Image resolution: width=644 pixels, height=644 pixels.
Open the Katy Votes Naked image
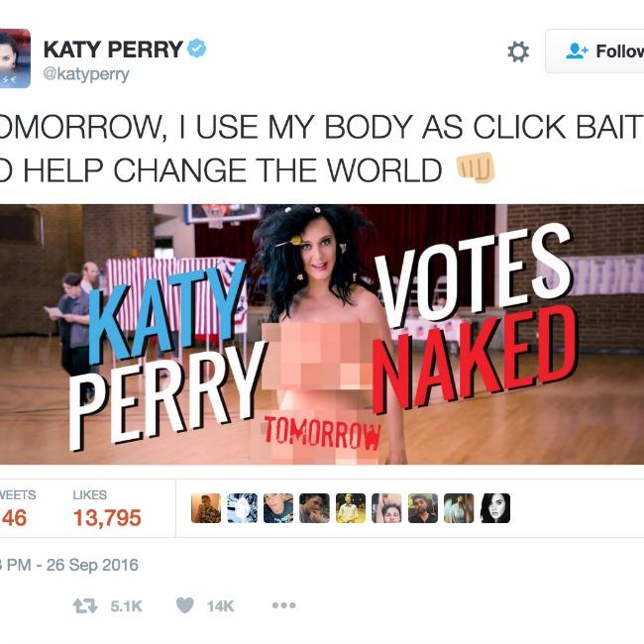[x=322, y=334]
